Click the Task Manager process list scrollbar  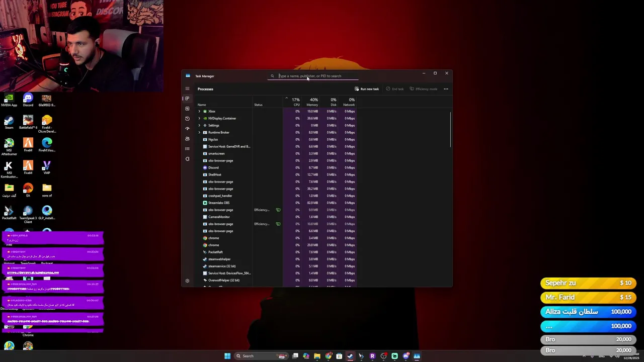(450, 130)
